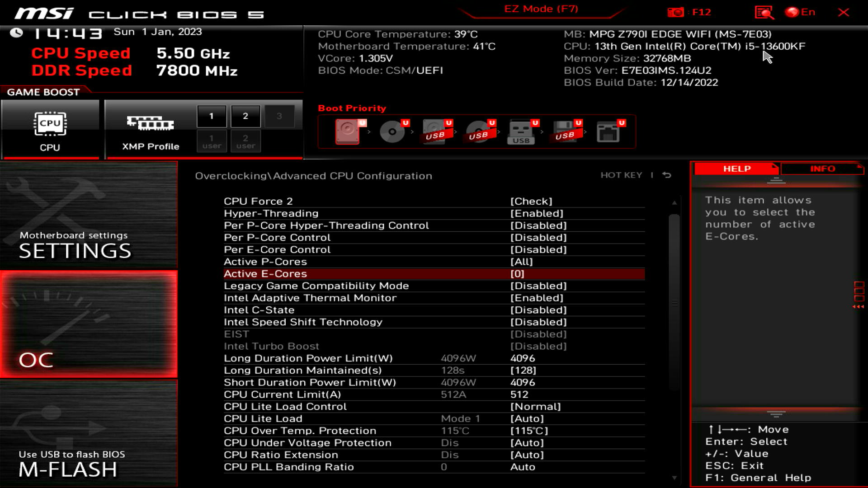This screenshot has height=488, width=868.
Task: Enable XMP profile 2
Action: [x=245, y=116]
